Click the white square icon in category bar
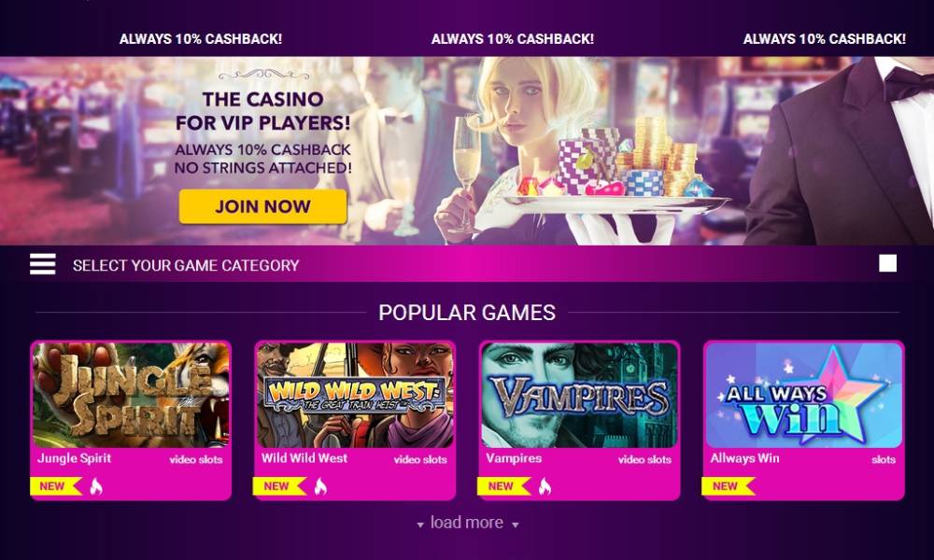 coord(887,263)
